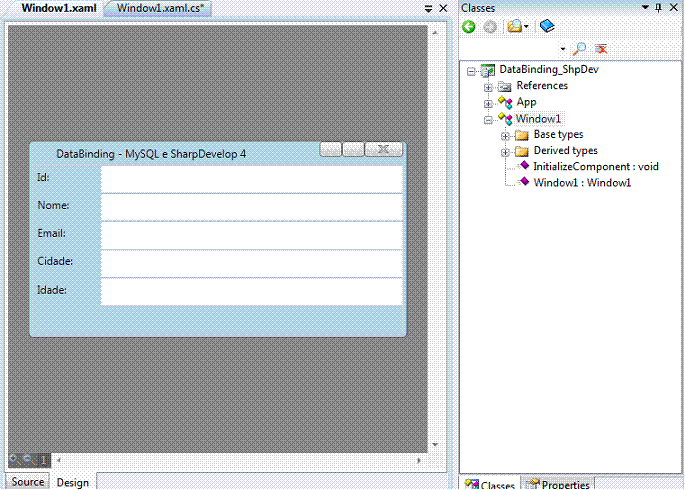Click the magnifier search icon in Classes panel

point(579,48)
